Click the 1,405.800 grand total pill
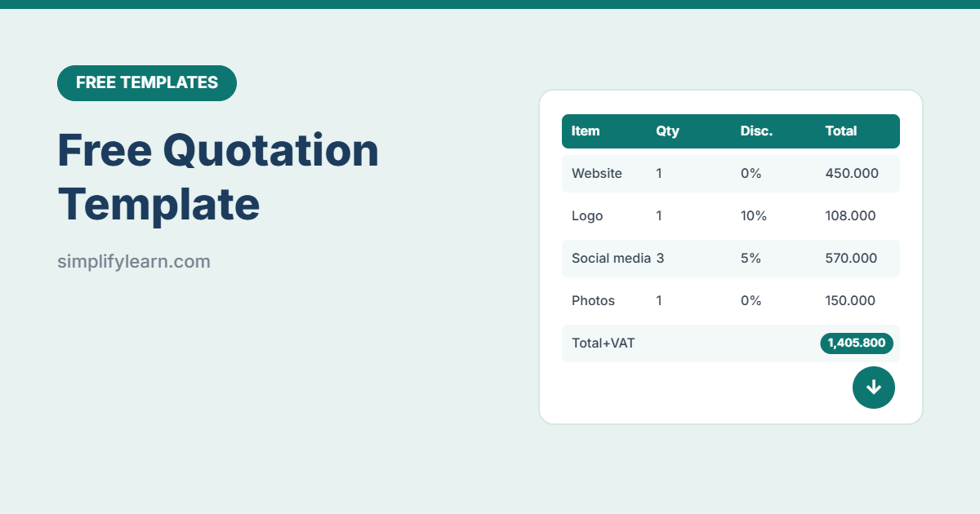980x514 pixels. 857,343
